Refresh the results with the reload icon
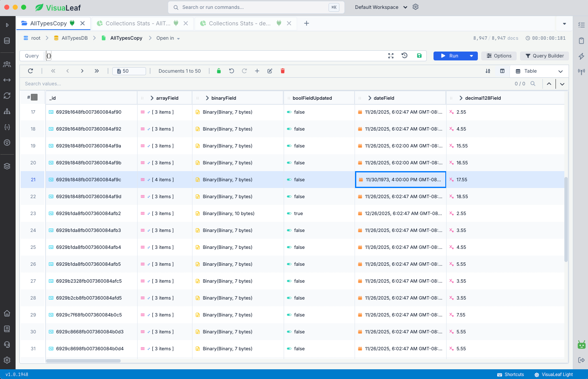 point(30,71)
